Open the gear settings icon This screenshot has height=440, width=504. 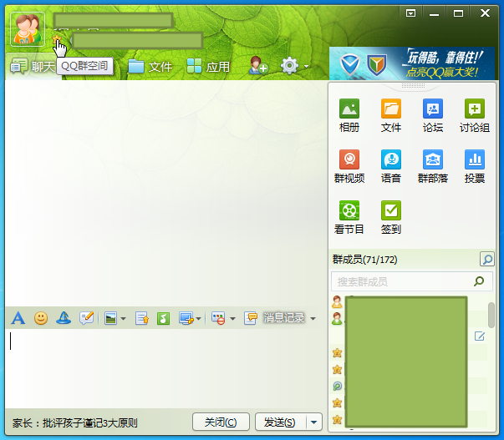[x=289, y=66]
